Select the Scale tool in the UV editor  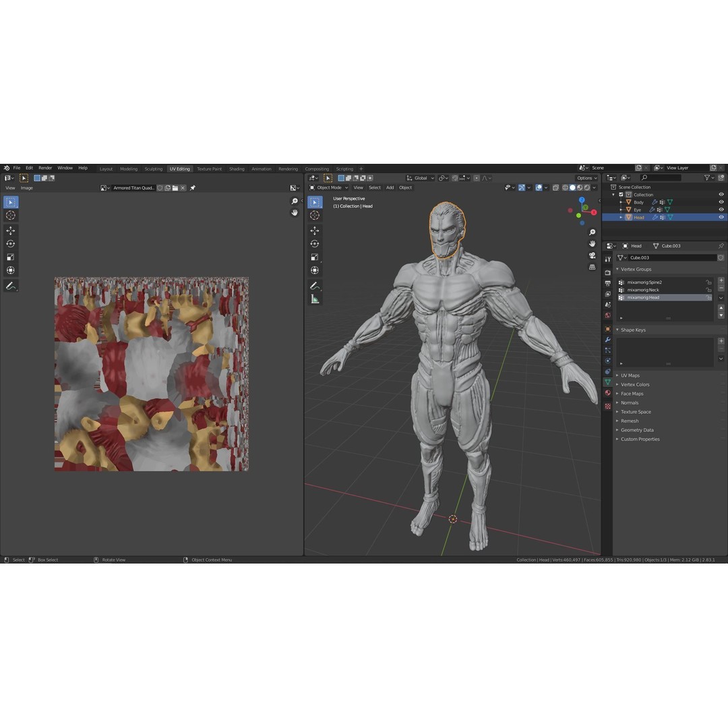tap(11, 257)
